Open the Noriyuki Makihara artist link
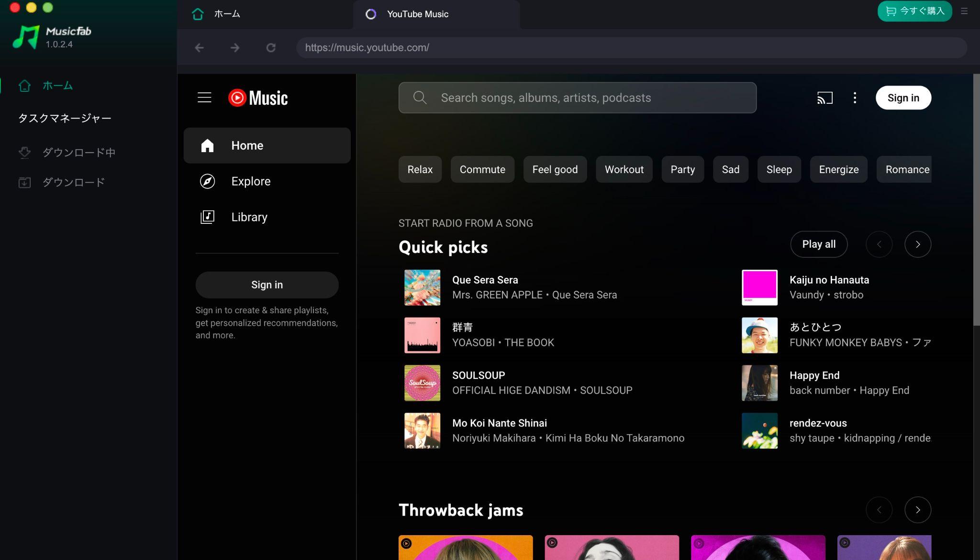The height and width of the screenshot is (560, 980). 494,439
